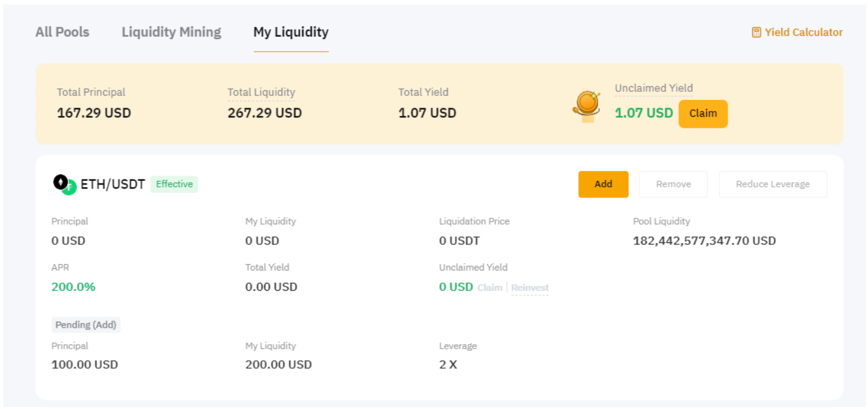
Task: Click the ETH/USDT pool name
Action: [113, 184]
